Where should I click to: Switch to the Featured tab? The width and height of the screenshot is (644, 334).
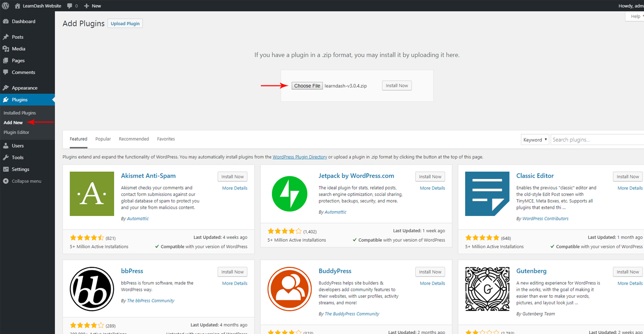79,139
